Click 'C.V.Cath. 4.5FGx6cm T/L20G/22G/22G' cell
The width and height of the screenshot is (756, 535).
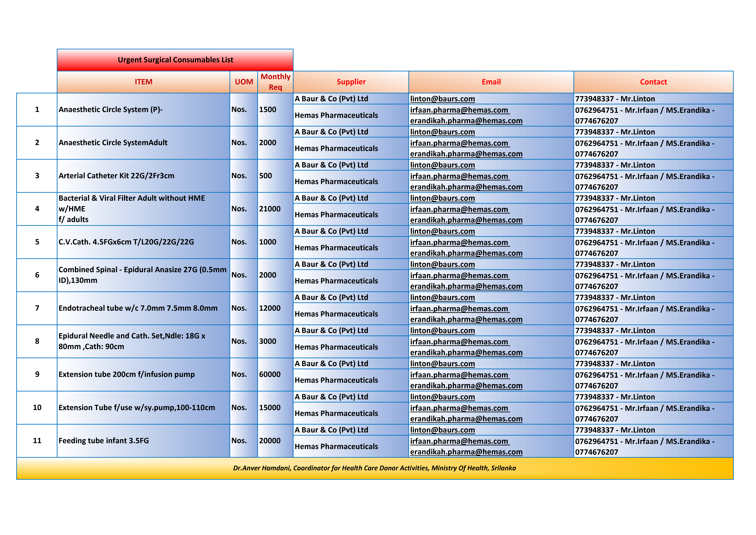coord(144,242)
